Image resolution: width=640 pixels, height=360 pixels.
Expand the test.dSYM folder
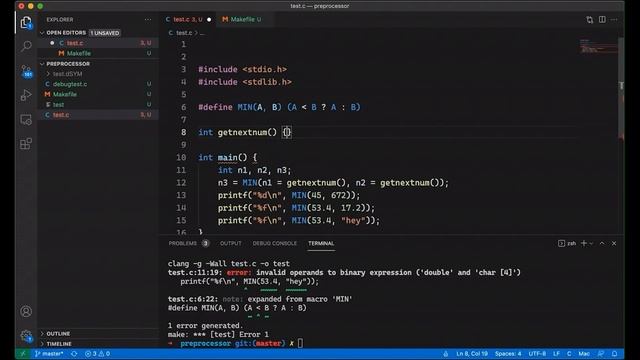[67, 74]
